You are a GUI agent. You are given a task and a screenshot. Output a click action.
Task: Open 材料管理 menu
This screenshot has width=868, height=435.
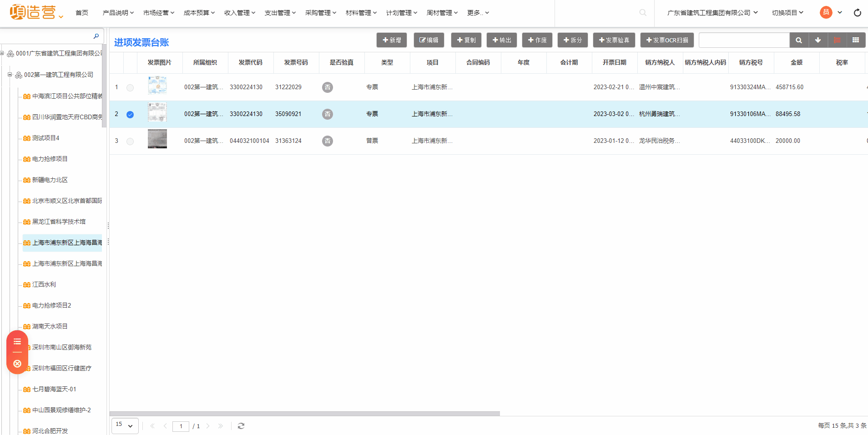click(x=361, y=13)
